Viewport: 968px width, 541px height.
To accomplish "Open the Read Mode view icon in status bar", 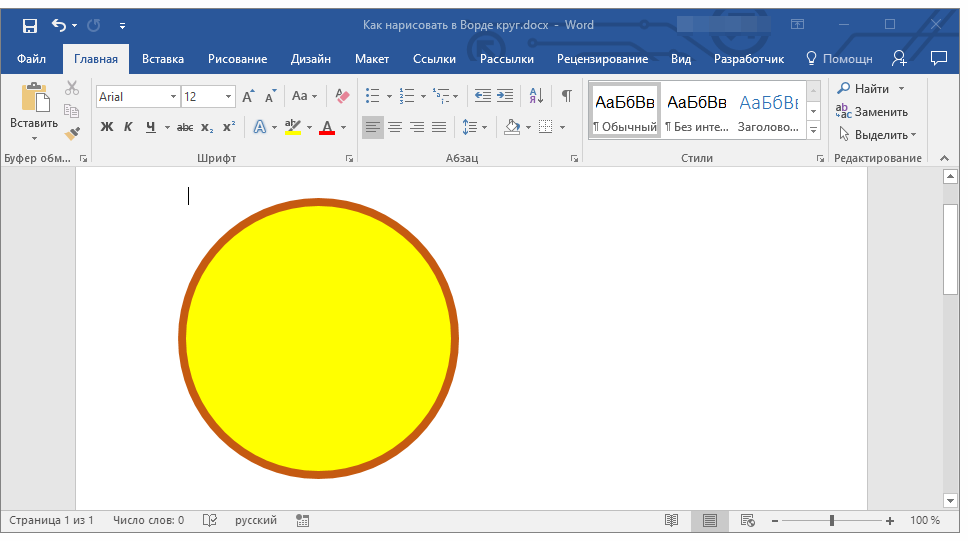I will [x=672, y=521].
